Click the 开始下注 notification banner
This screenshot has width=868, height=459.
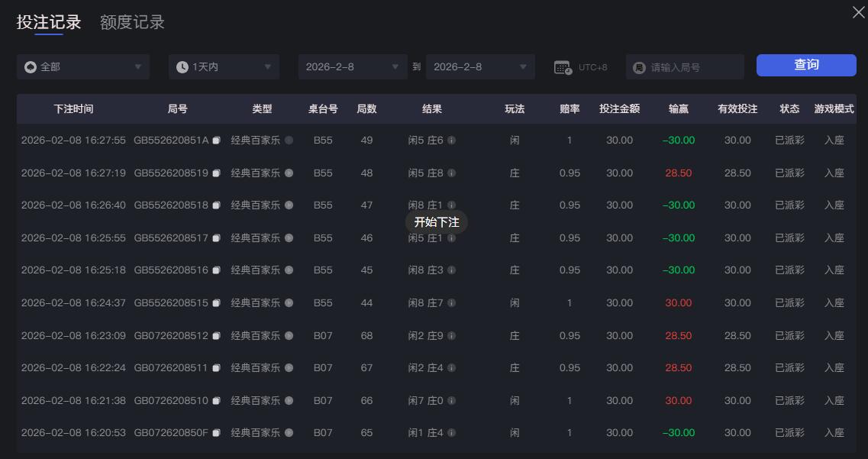436,221
